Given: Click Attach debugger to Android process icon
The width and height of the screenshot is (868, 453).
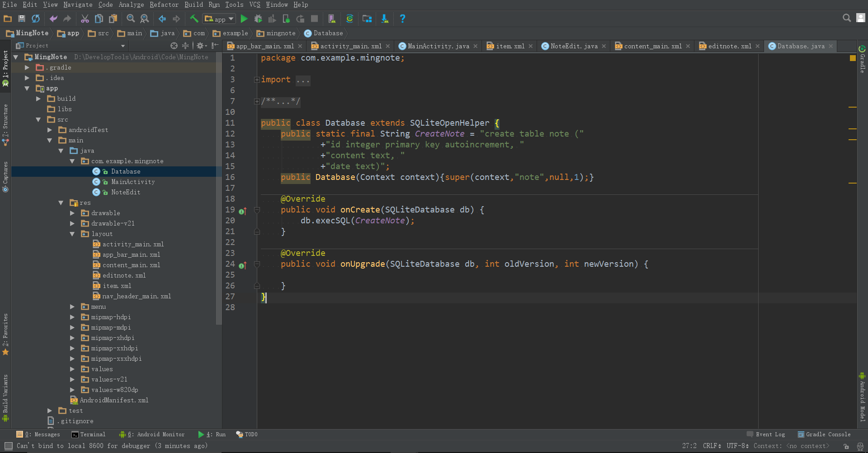Looking at the screenshot, I should [286, 19].
